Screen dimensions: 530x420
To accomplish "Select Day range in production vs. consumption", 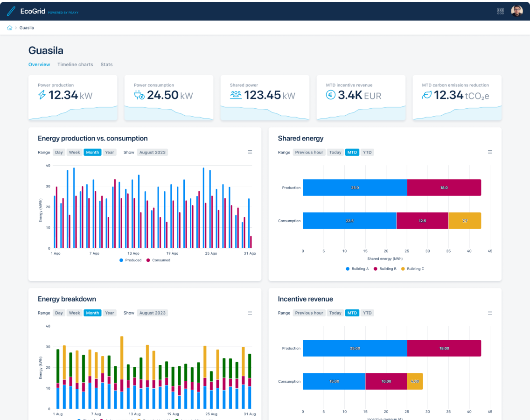I will point(59,152).
